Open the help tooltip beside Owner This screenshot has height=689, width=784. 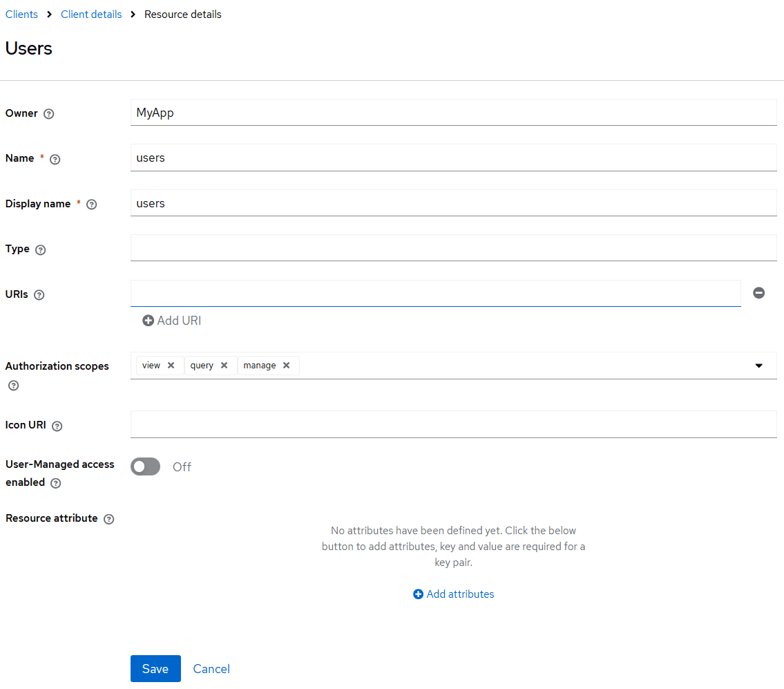[x=48, y=113]
